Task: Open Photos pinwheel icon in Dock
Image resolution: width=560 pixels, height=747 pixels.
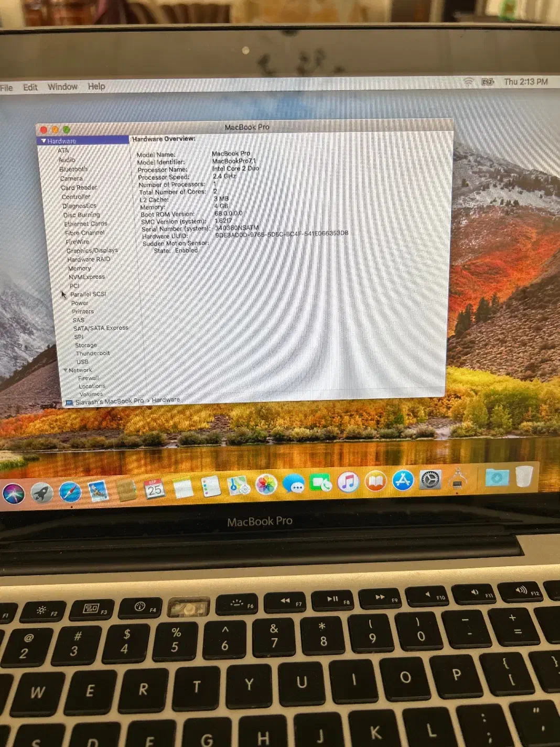Action: click(x=266, y=484)
